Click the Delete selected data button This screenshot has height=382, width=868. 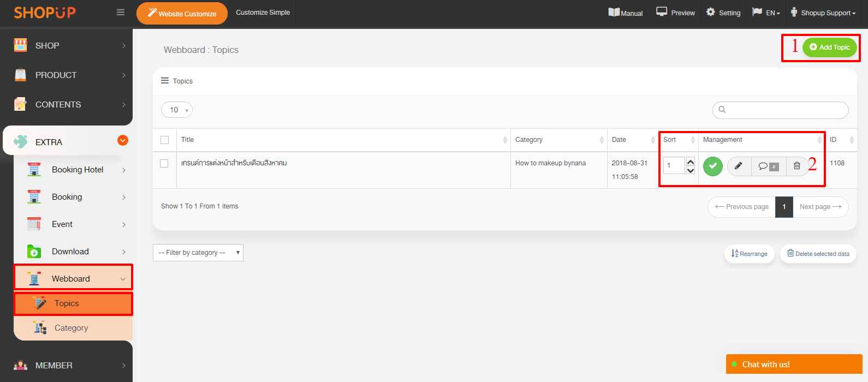point(818,254)
